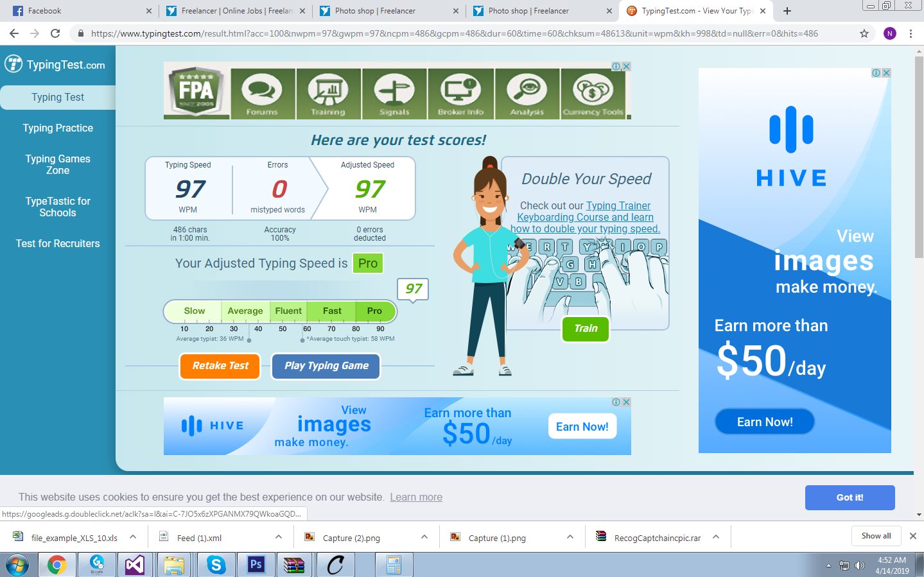Open File Explorer from taskbar
The width and height of the screenshot is (924, 577).
[174, 565]
